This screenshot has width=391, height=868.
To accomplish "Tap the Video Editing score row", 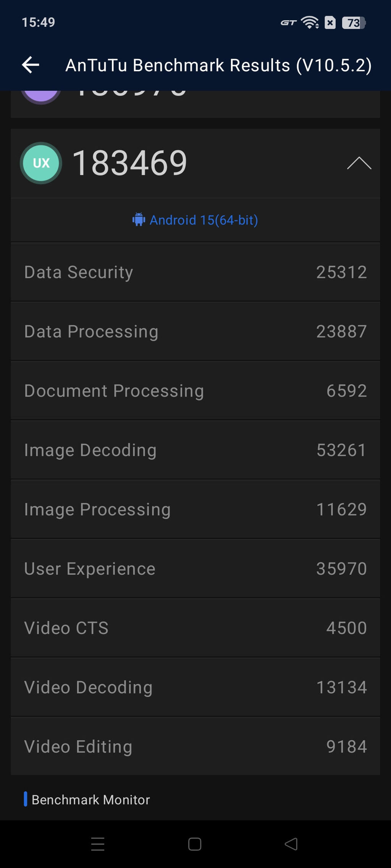I will point(195,747).
